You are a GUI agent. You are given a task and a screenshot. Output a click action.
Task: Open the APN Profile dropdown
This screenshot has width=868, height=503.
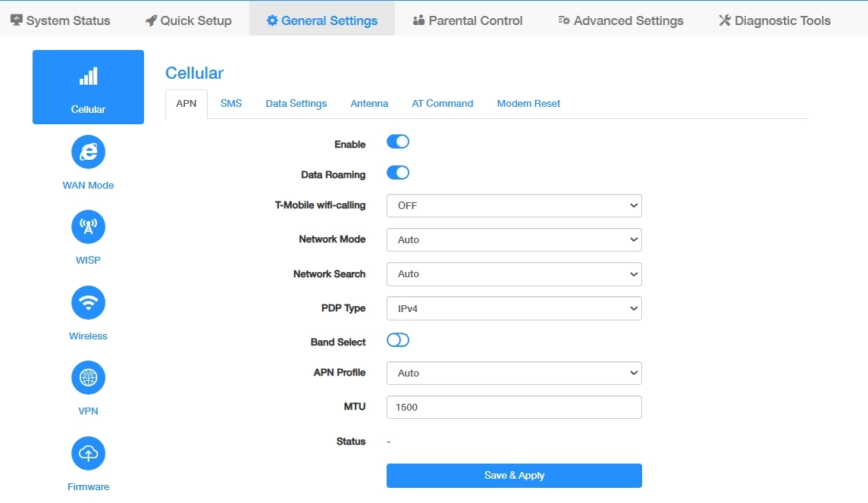point(514,373)
